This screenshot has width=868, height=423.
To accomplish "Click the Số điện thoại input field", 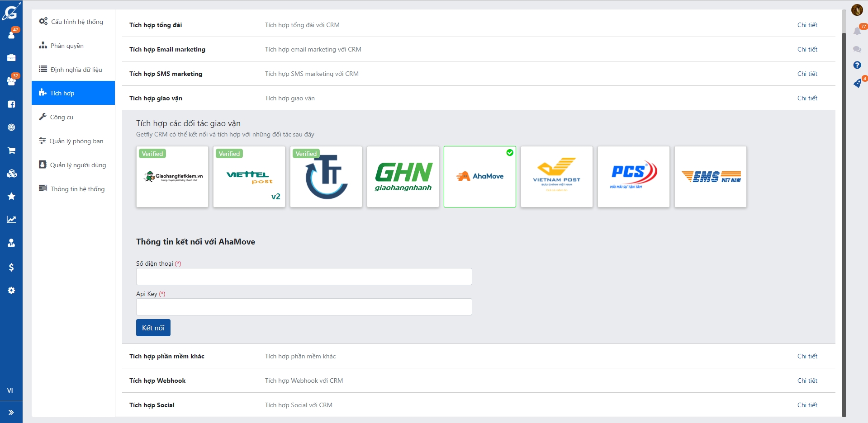I will [304, 277].
